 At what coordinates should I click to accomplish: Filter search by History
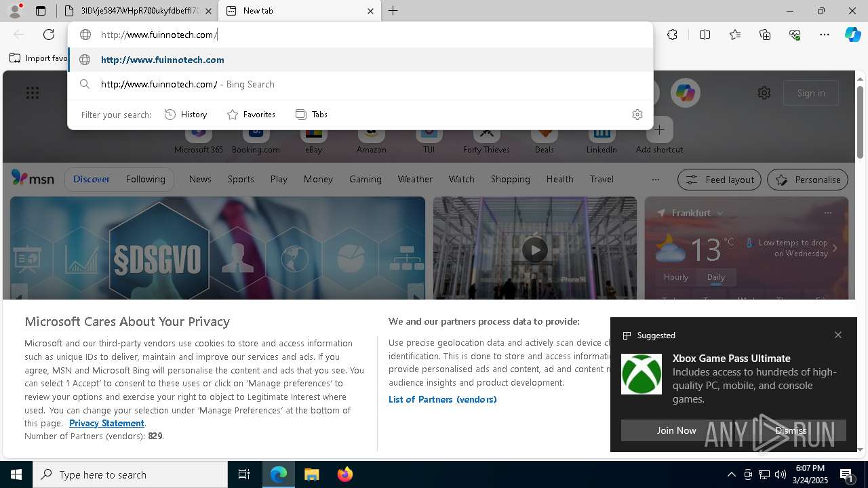[186, 115]
